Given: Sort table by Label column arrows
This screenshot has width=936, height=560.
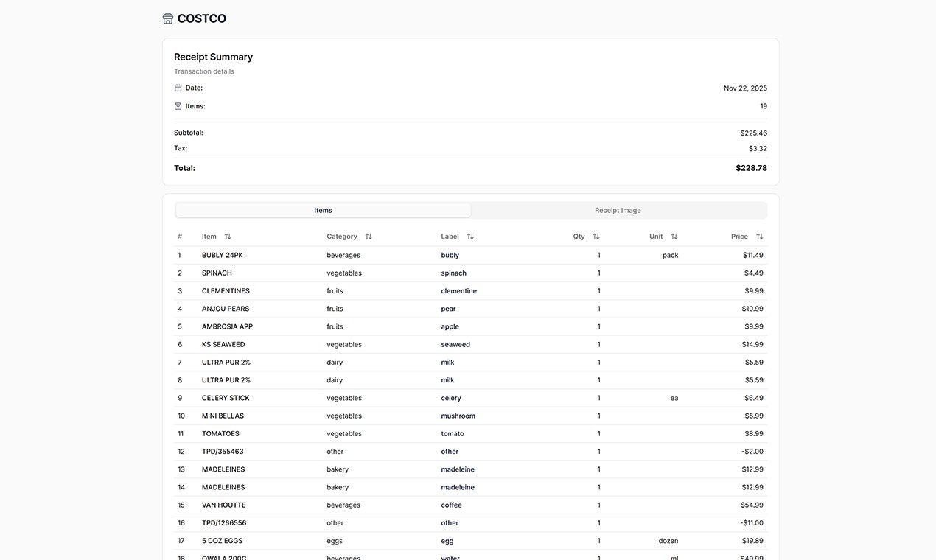Looking at the screenshot, I should tap(470, 237).
